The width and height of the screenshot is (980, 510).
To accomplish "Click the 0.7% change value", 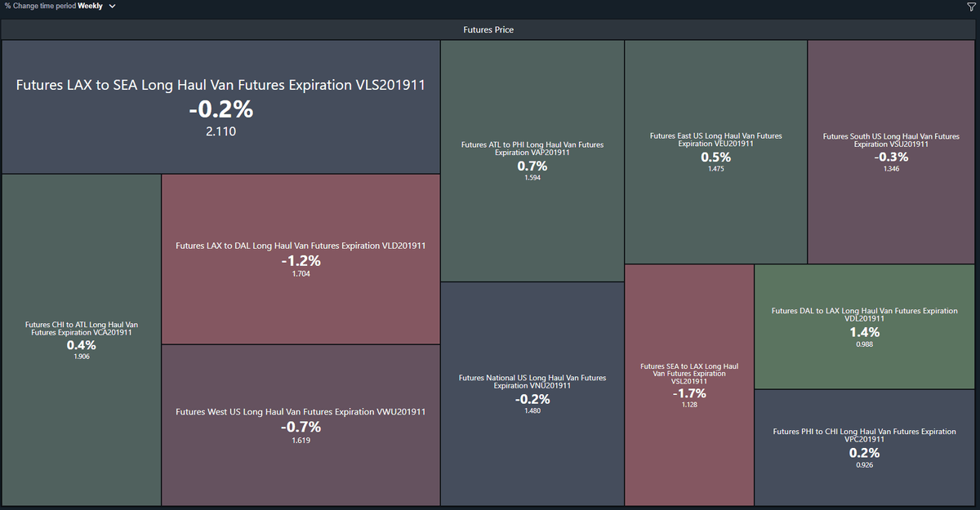I will point(532,166).
